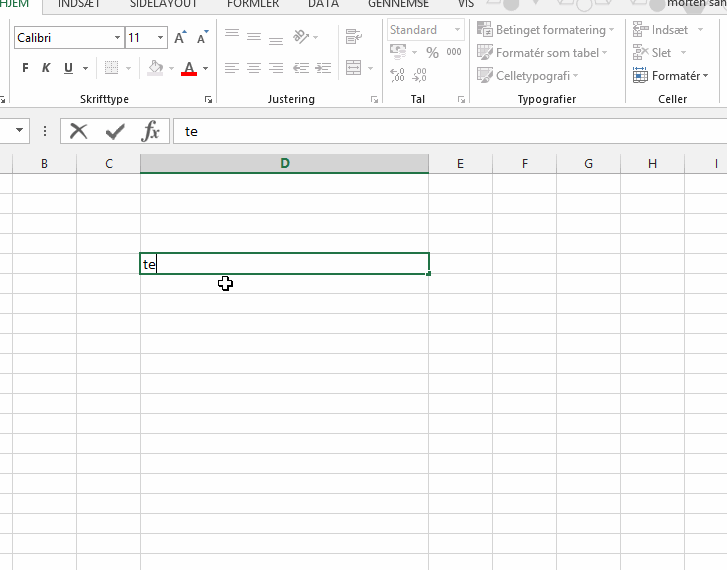
Task: Click the Formatér som tabel button
Action: [546, 53]
